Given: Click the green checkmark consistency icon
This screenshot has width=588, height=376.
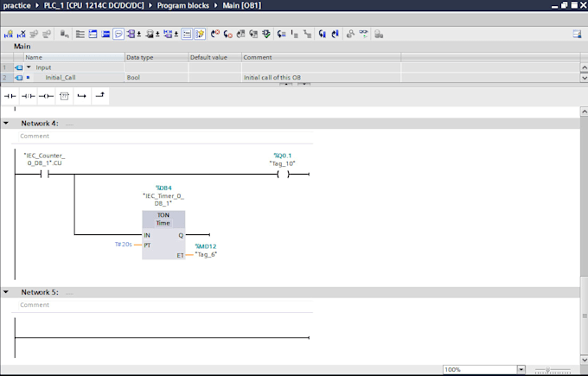Looking at the screenshot, I should pyautogui.click(x=266, y=35).
